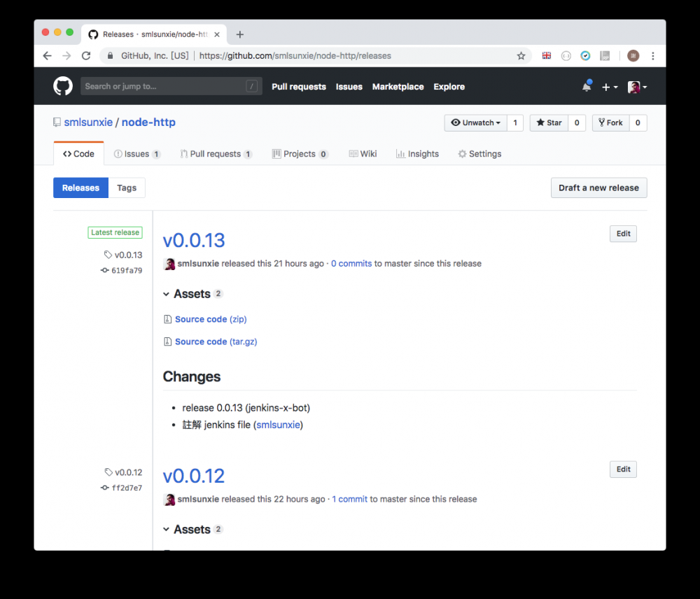Open node-http repository name link
The height and width of the screenshot is (599, 700).
148,122
